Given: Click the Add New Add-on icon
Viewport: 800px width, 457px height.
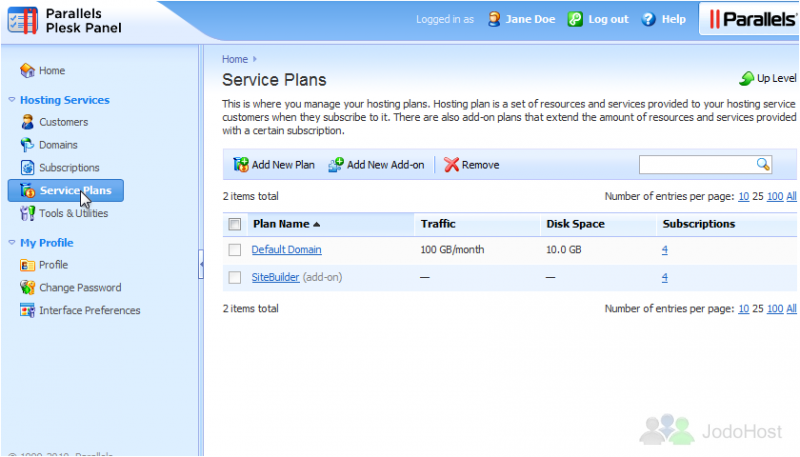Looking at the screenshot, I should [x=336, y=165].
